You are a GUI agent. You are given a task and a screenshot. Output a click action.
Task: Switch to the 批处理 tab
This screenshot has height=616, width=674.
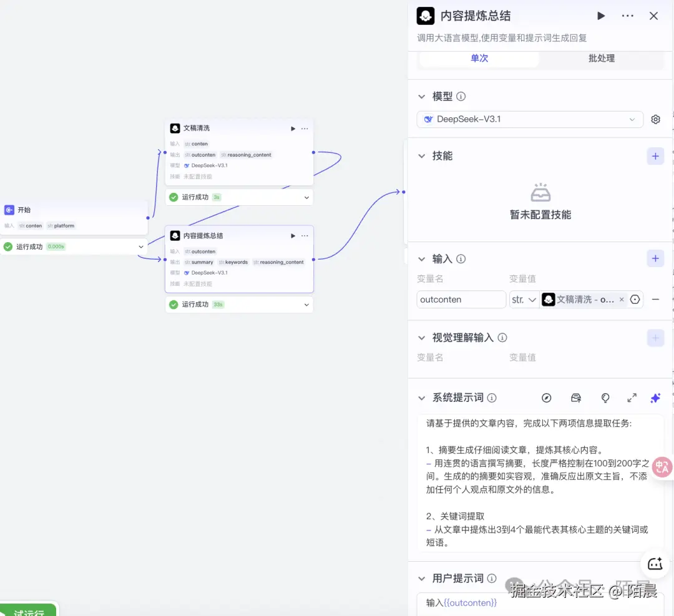point(601,57)
